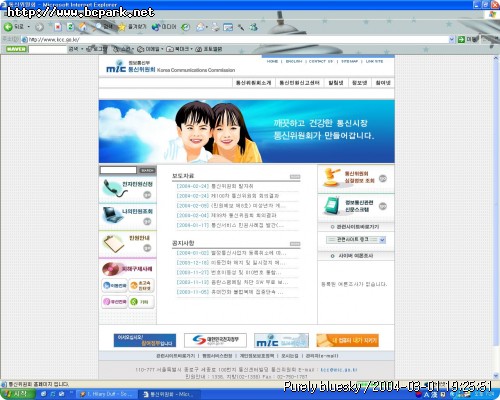Click the green NAVER toolbar logo
500x400 pixels.
pos(16,49)
